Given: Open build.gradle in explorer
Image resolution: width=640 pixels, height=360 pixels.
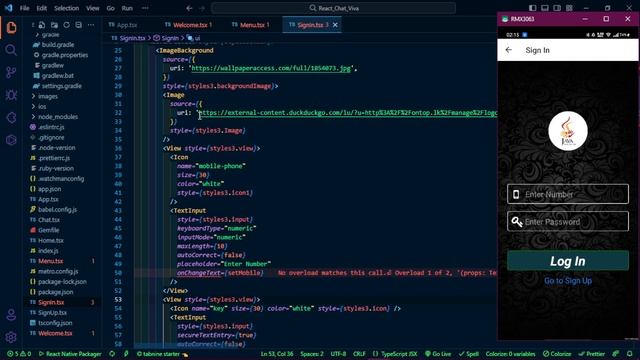Looking at the screenshot, I should coord(58,44).
